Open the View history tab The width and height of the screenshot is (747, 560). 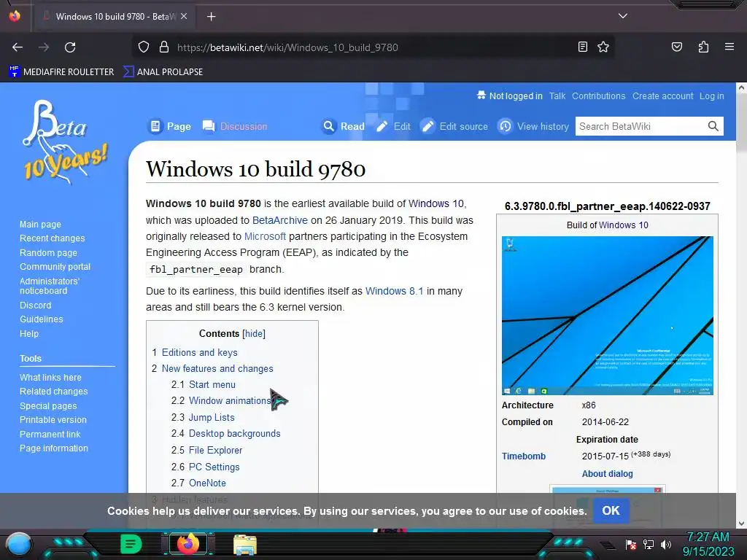pyautogui.click(x=533, y=126)
